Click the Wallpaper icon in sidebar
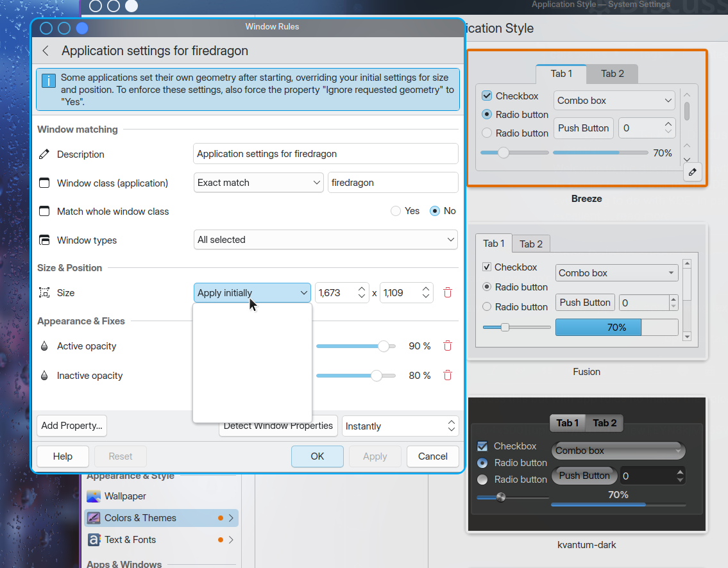 pyautogui.click(x=93, y=496)
